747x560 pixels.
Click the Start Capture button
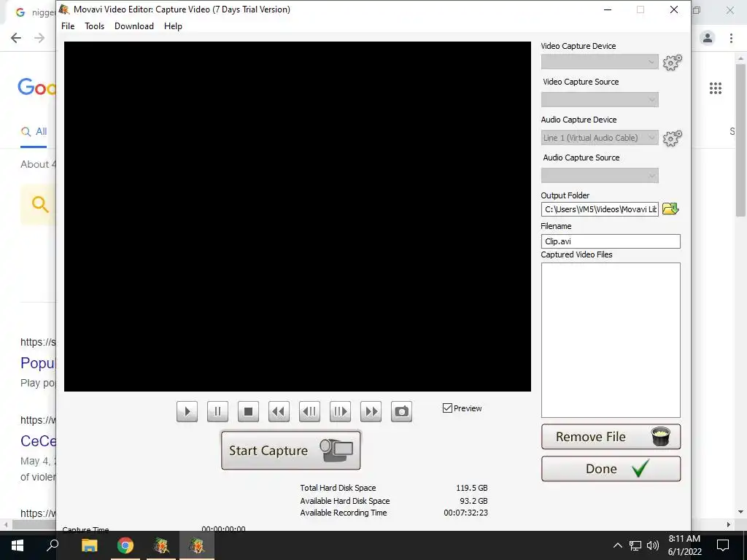[x=290, y=450]
